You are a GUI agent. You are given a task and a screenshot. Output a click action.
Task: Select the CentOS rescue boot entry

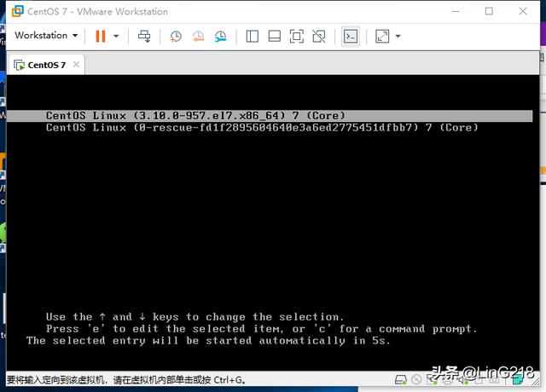262,128
